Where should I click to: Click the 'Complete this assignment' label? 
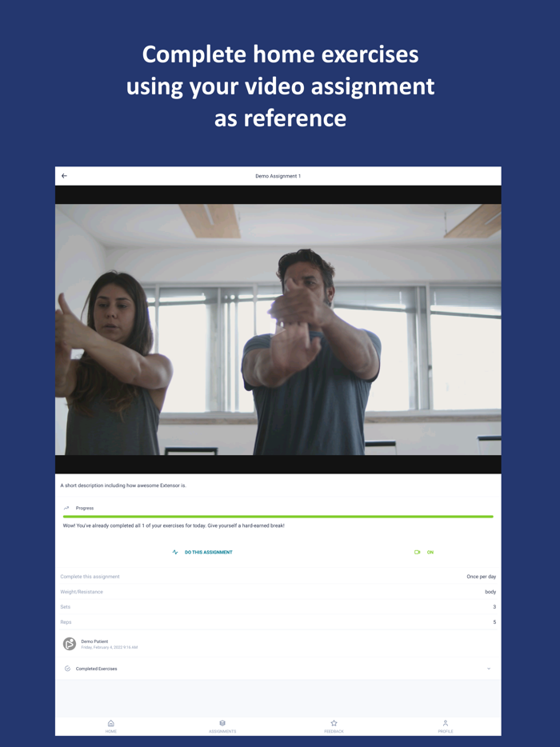coord(90,577)
